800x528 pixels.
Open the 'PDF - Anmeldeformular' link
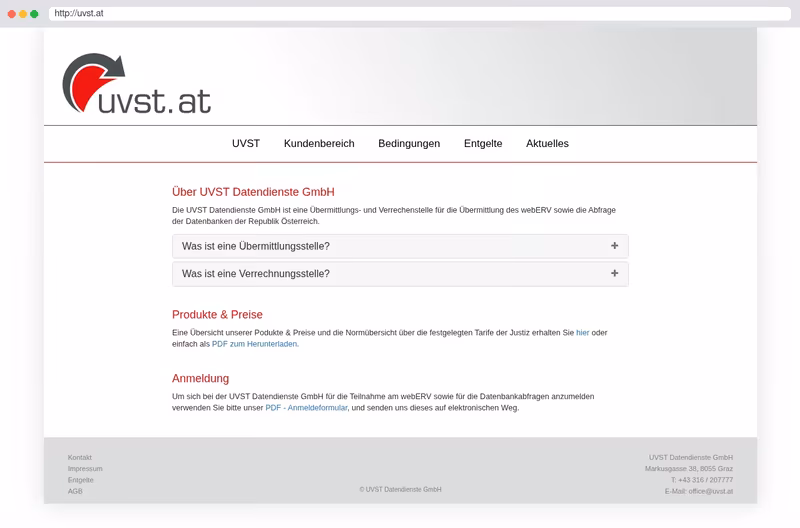coord(306,408)
